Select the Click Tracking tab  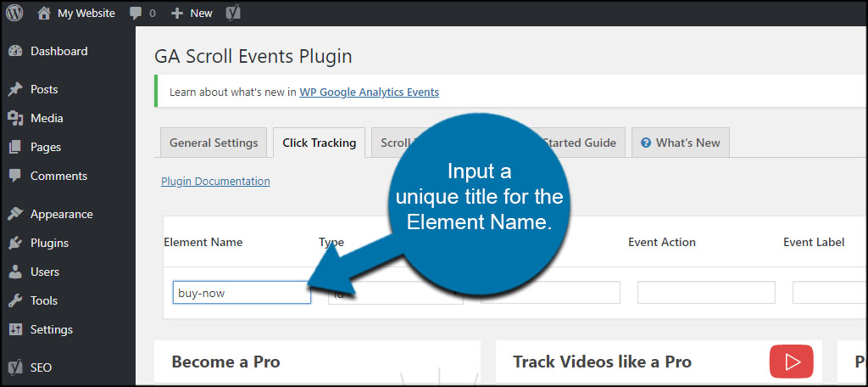319,143
